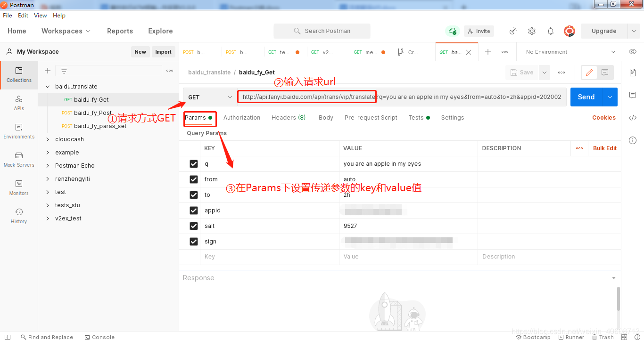Open the Environments sidebar panel
This screenshot has width=644, height=340.
(x=19, y=131)
